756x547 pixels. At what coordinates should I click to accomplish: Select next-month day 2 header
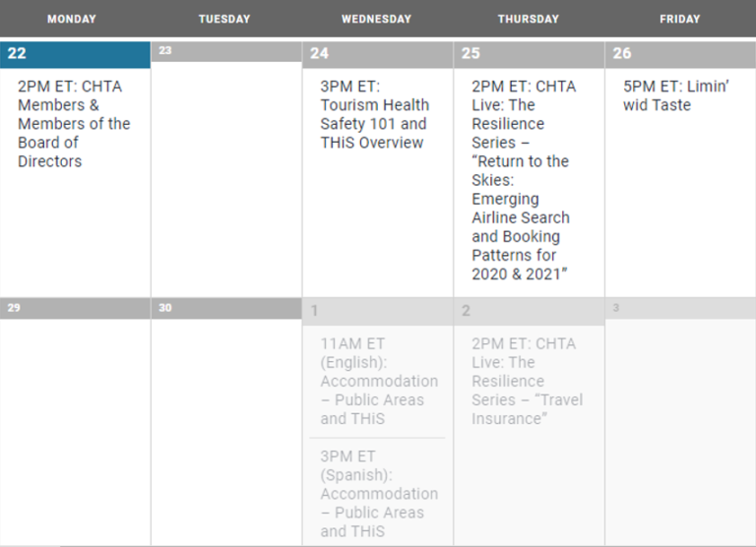click(529, 311)
